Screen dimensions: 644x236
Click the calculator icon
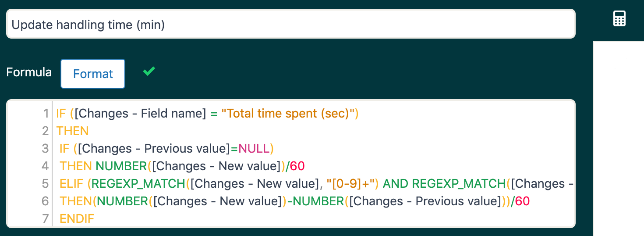[619, 19]
